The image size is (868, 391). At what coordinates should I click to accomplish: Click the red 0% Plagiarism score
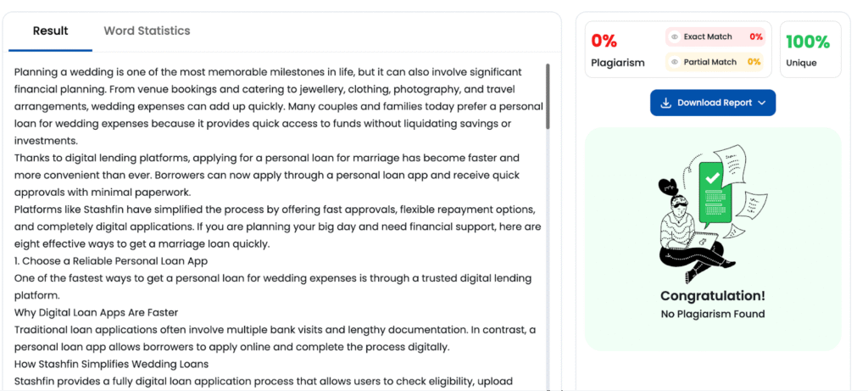(604, 41)
